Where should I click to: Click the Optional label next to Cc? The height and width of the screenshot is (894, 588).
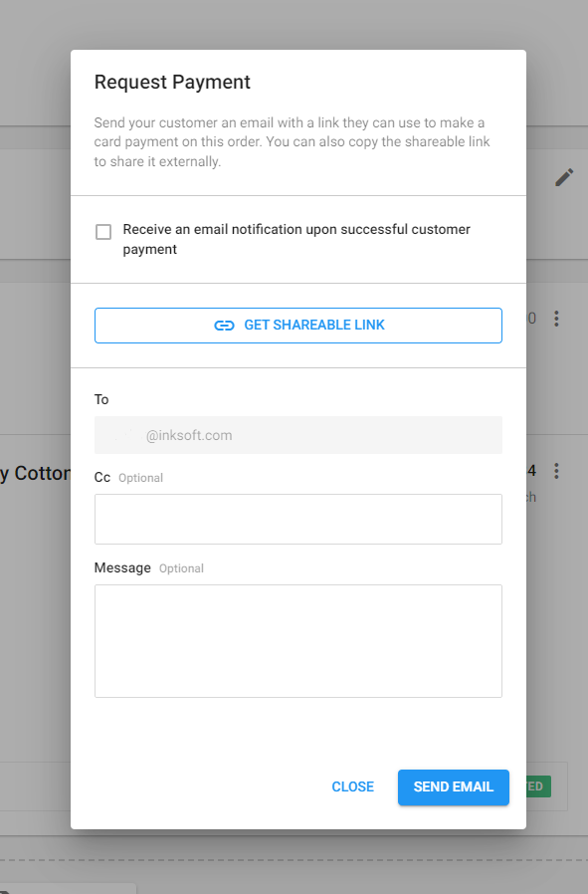tap(138, 478)
